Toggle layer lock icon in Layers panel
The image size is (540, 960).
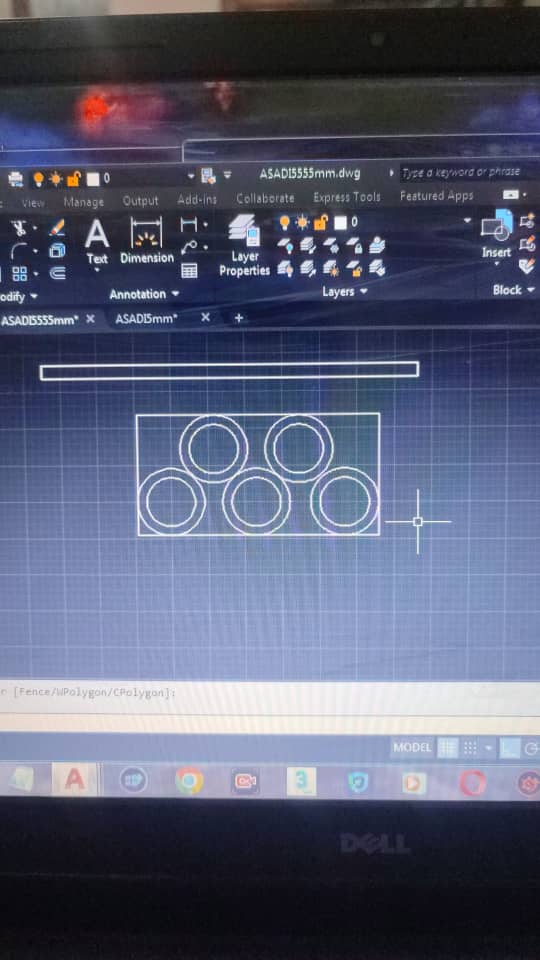point(320,223)
